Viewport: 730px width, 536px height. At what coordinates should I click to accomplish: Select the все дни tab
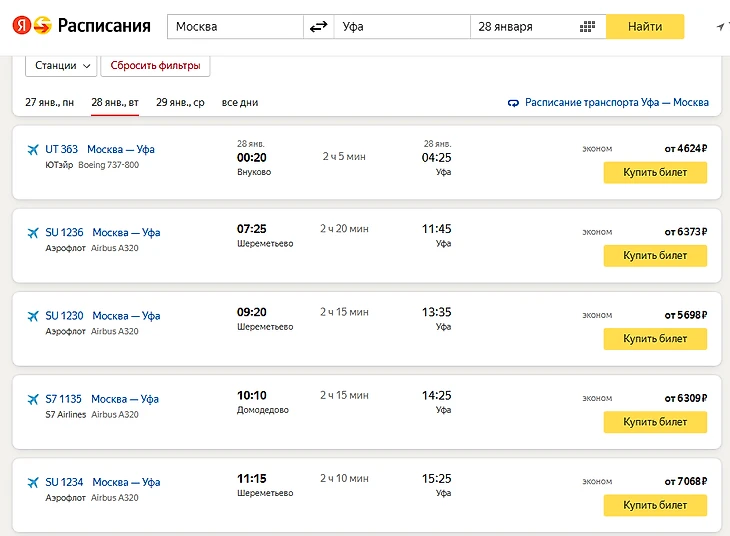click(240, 102)
